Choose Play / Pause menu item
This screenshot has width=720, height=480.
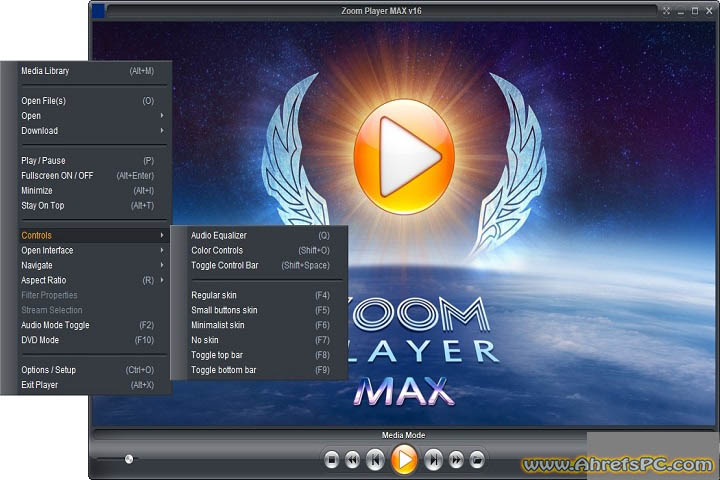pos(94,160)
